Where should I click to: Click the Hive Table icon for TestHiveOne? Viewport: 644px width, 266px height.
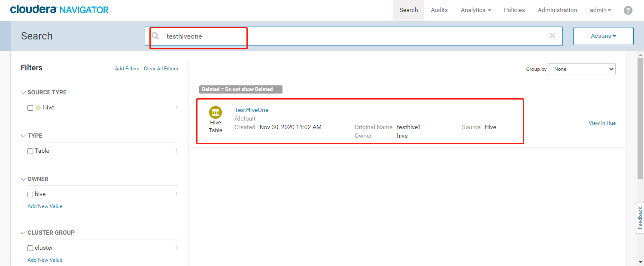tap(216, 112)
